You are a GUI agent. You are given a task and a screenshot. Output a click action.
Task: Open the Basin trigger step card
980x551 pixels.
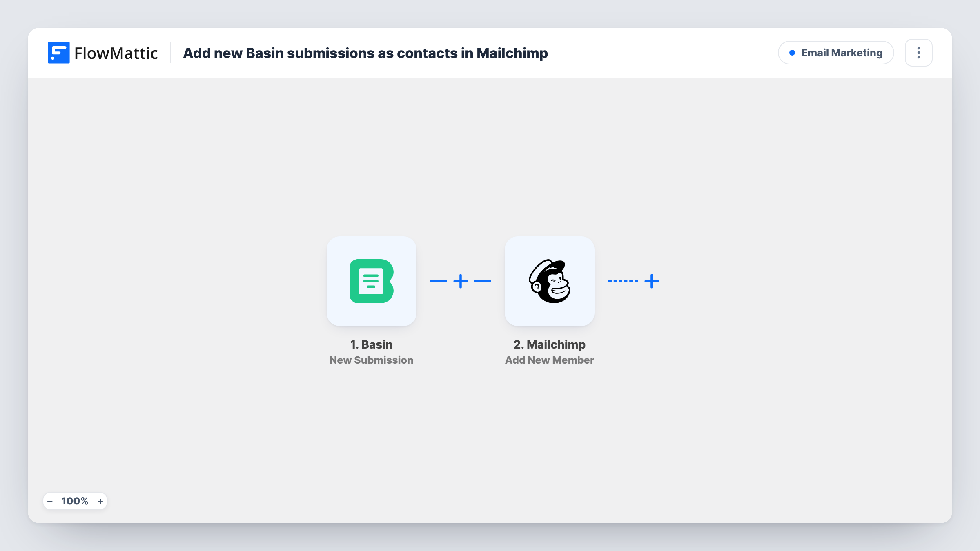(371, 281)
